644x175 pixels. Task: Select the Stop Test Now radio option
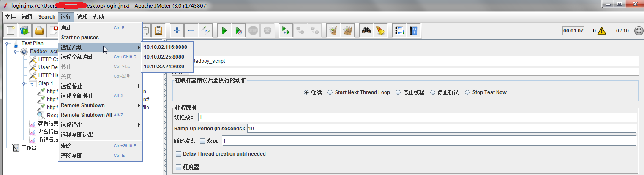click(x=467, y=92)
